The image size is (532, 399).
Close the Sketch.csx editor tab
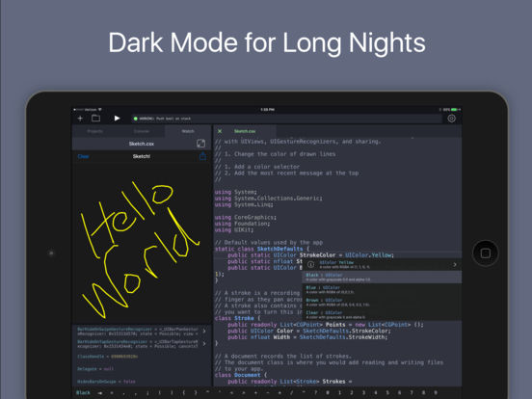tap(220, 131)
